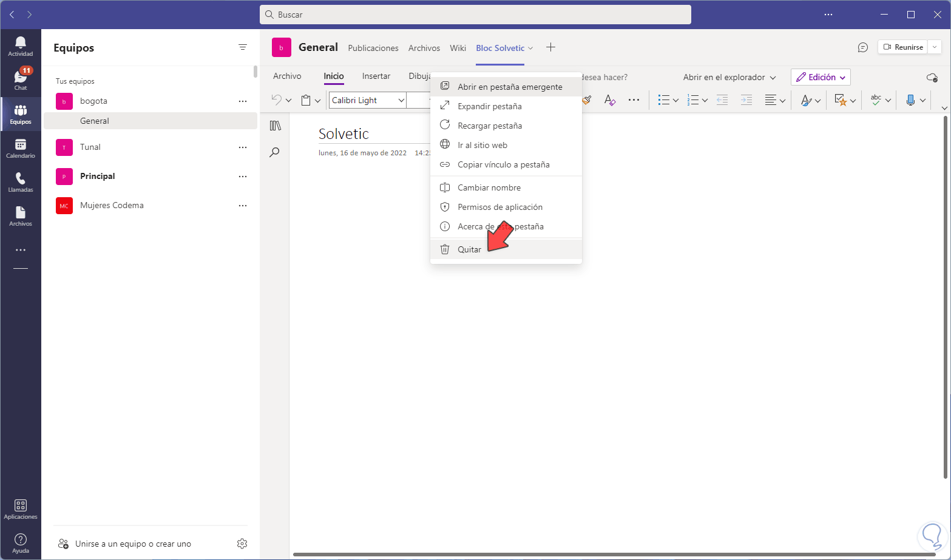Click the spelling check abc icon
Image resolution: width=951 pixels, height=560 pixels.
876,100
